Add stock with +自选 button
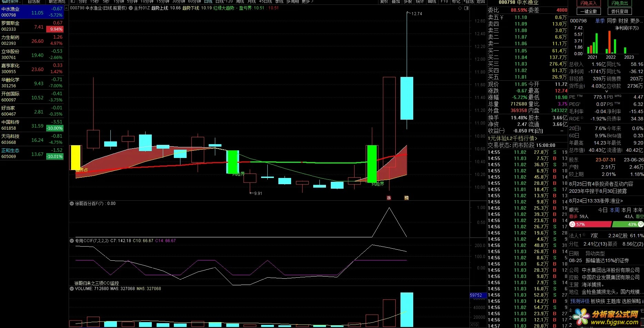The height and width of the screenshot is (328, 644). (x=468, y=2)
